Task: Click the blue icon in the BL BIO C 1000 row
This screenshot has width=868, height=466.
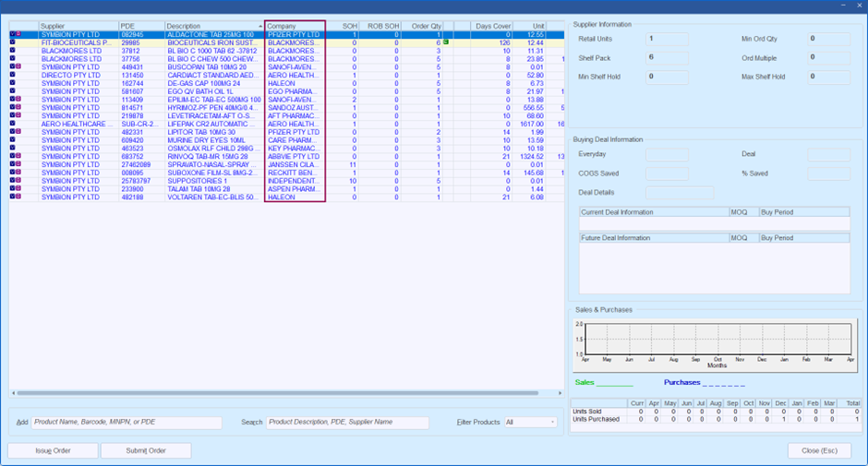Action: [13, 51]
